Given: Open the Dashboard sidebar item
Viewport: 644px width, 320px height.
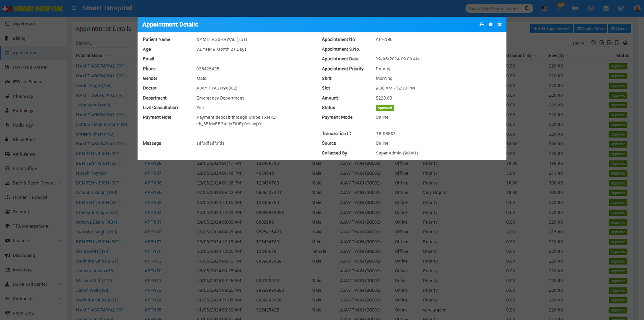Looking at the screenshot, I should pos(23,24).
